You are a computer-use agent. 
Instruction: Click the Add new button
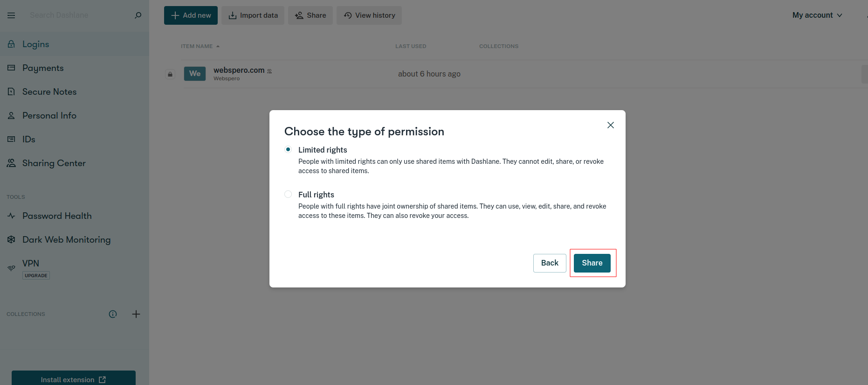click(191, 15)
